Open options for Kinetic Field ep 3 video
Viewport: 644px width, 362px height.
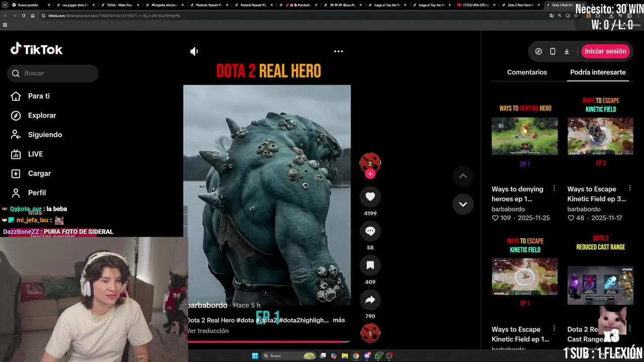(629, 189)
